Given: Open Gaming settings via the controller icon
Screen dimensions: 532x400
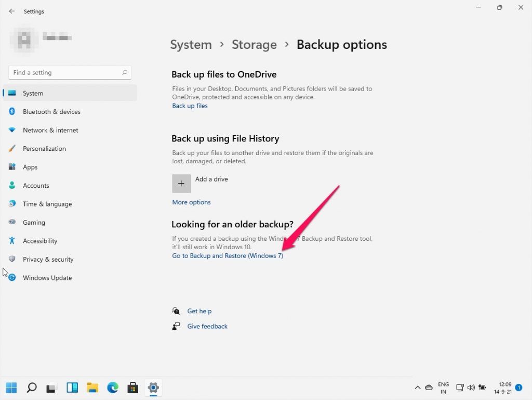Looking at the screenshot, I should tap(12, 222).
